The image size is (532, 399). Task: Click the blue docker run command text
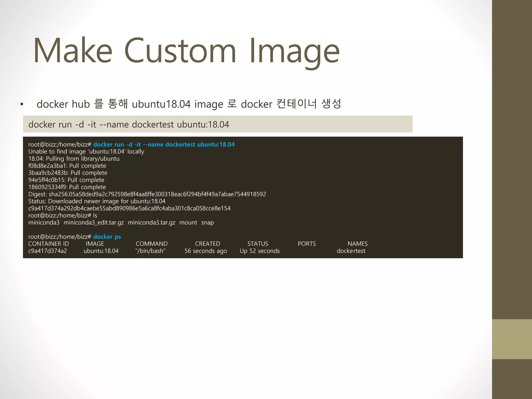click(164, 144)
